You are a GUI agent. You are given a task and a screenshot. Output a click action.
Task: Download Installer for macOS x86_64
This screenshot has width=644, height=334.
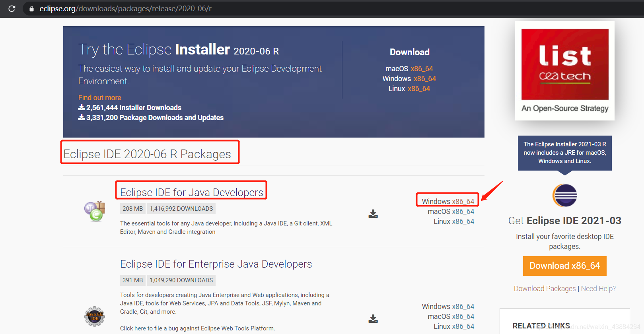(422, 69)
